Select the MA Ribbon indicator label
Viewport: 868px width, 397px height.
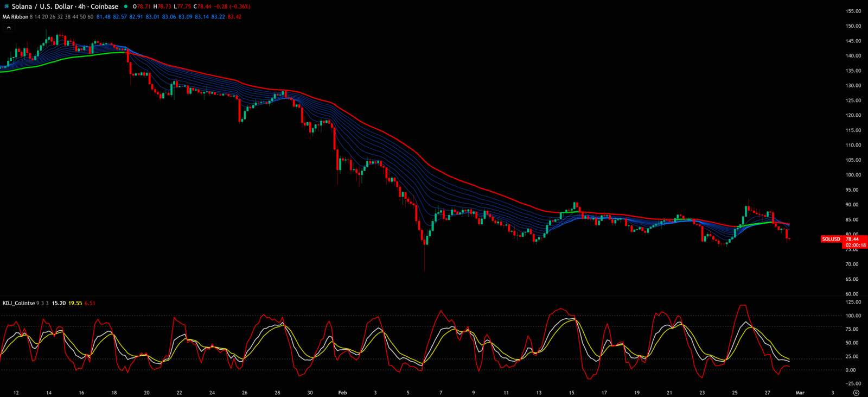(15, 17)
